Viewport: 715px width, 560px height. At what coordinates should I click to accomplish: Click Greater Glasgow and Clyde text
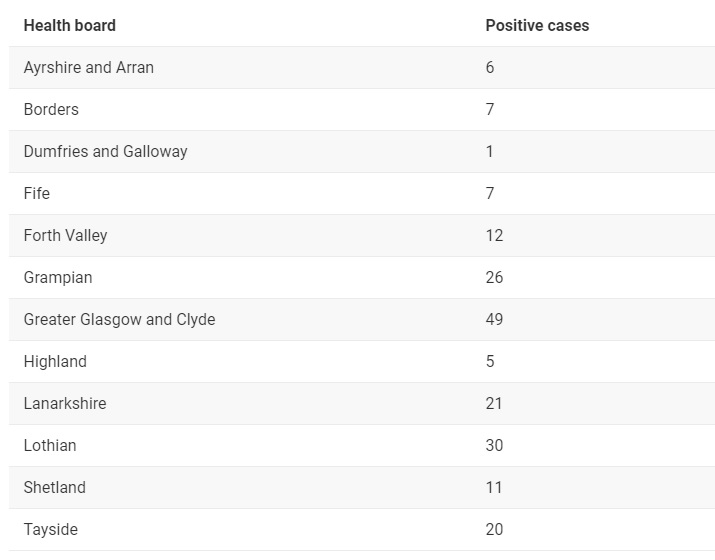119,320
